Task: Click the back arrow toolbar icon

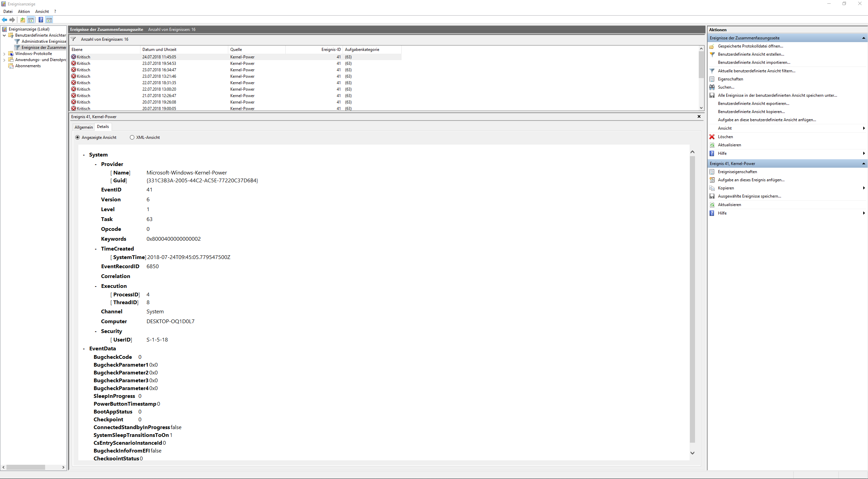Action: coord(4,20)
